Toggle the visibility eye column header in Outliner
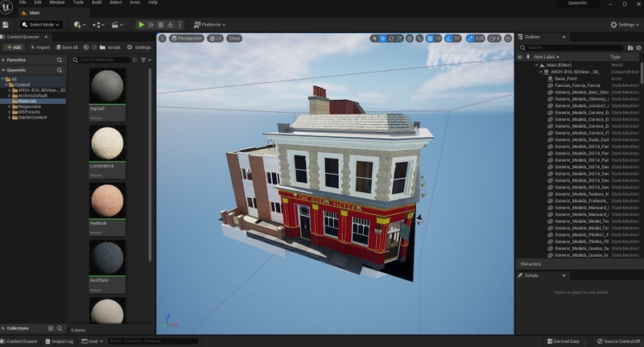644x347 pixels. [x=519, y=57]
